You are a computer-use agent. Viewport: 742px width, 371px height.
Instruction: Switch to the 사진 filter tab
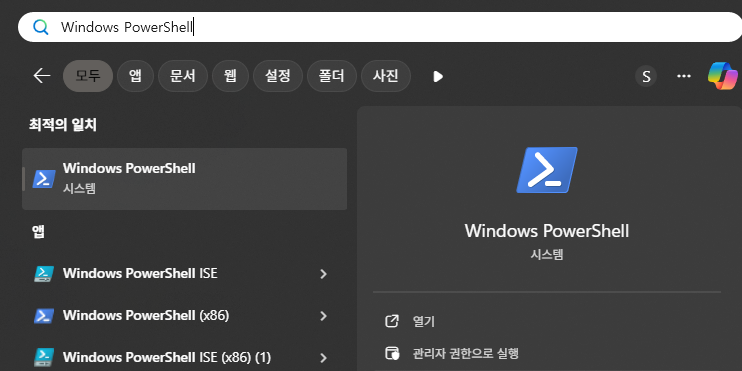386,76
